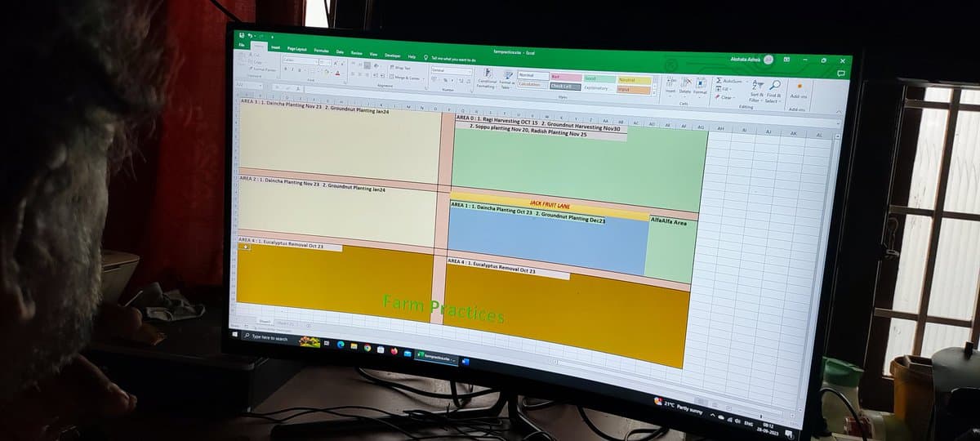The width and height of the screenshot is (980, 441).
Task: Apply the Input cell style
Action: pyautogui.click(x=635, y=89)
